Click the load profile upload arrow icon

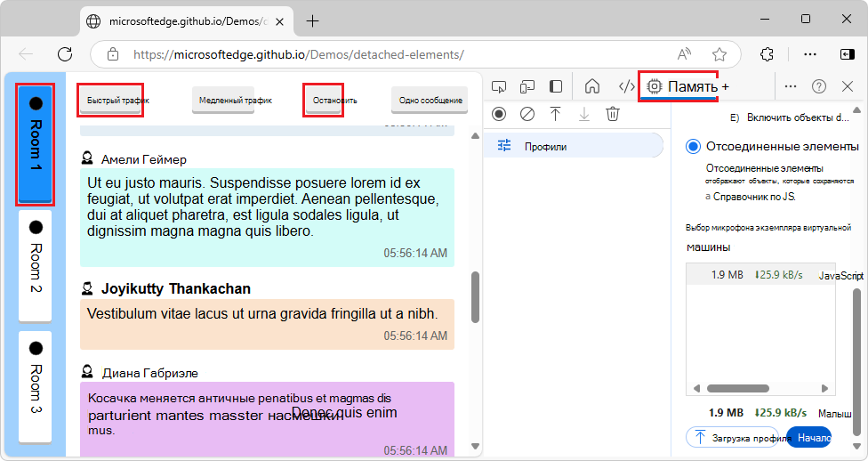click(555, 114)
